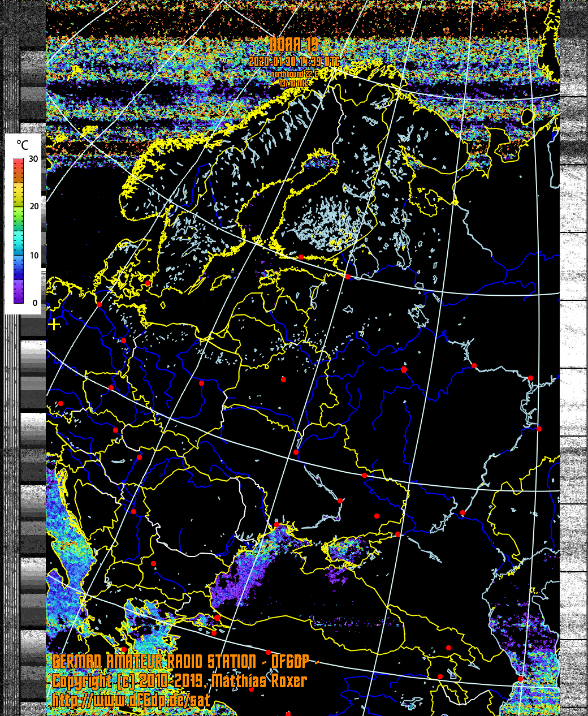Click the 0 label on temperature legend
This screenshot has width=588, height=716.
click(x=35, y=303)
